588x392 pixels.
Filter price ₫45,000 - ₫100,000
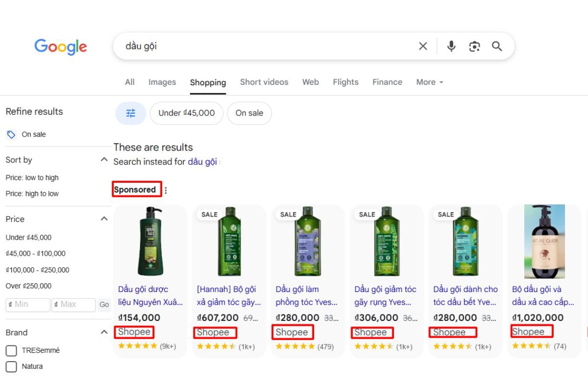tap(35, 253)
